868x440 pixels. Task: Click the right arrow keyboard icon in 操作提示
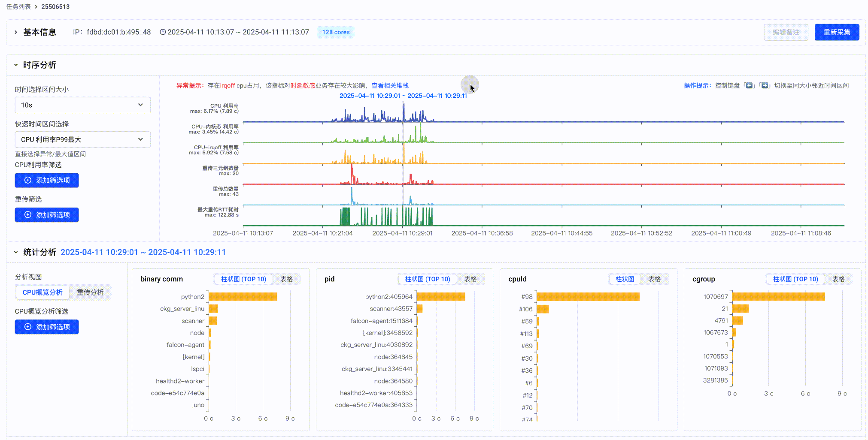tap(765, 86)
